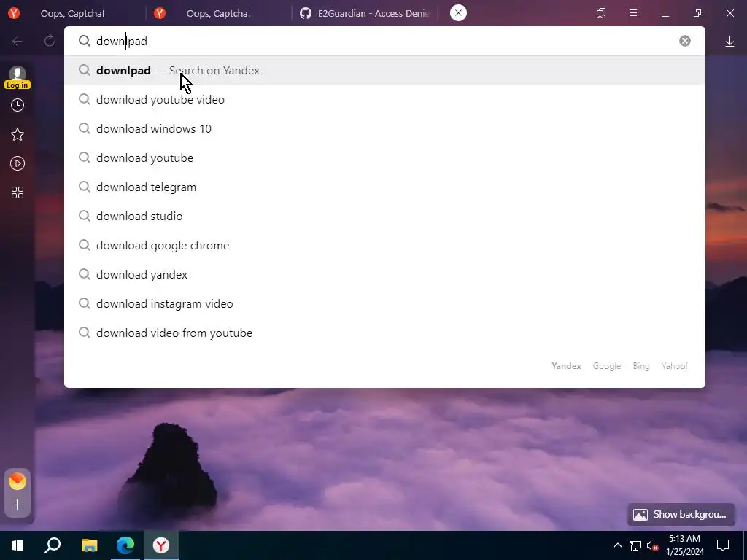Open Favorites star icon in sidebar

(x=18, y=134)
